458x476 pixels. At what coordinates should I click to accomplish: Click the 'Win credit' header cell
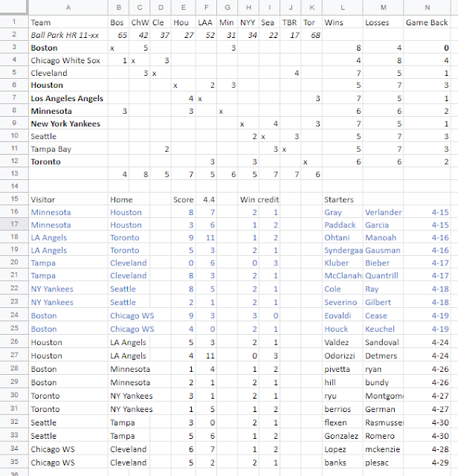pos(259,199)
